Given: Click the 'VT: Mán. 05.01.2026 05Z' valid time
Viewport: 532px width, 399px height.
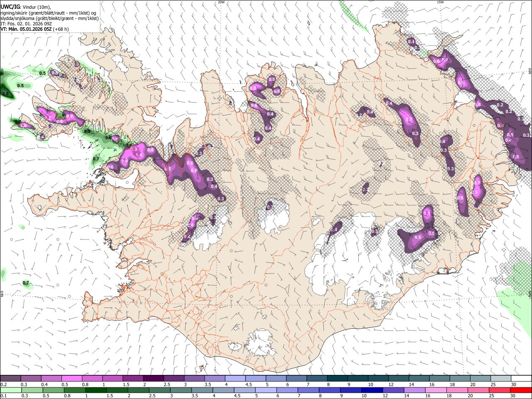Looking at the screenshot, I should (x=26, y=29).
